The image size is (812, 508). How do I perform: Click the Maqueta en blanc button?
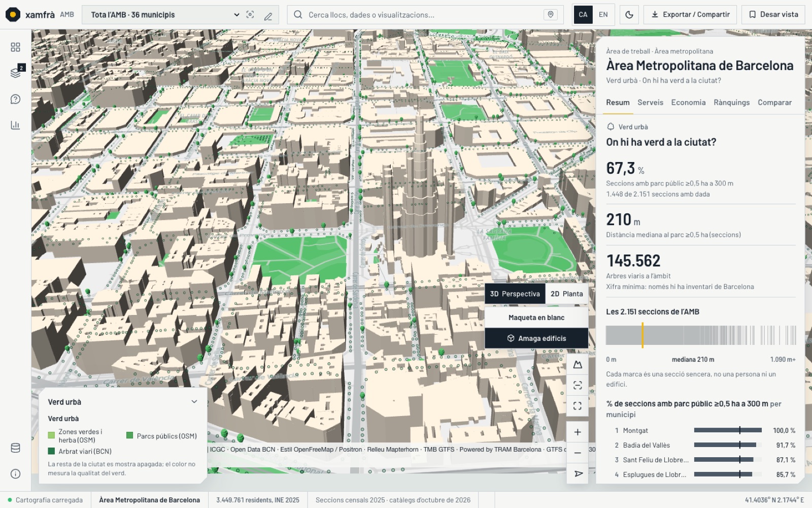536,317
